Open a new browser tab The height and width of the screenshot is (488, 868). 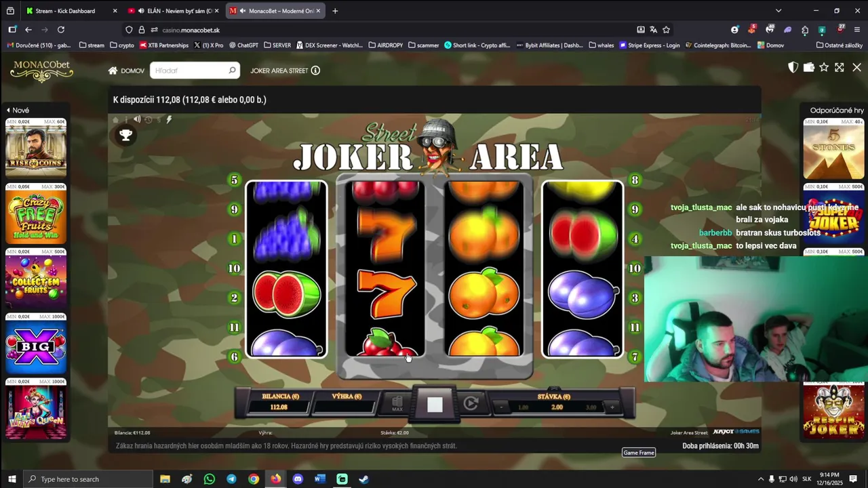335,11
